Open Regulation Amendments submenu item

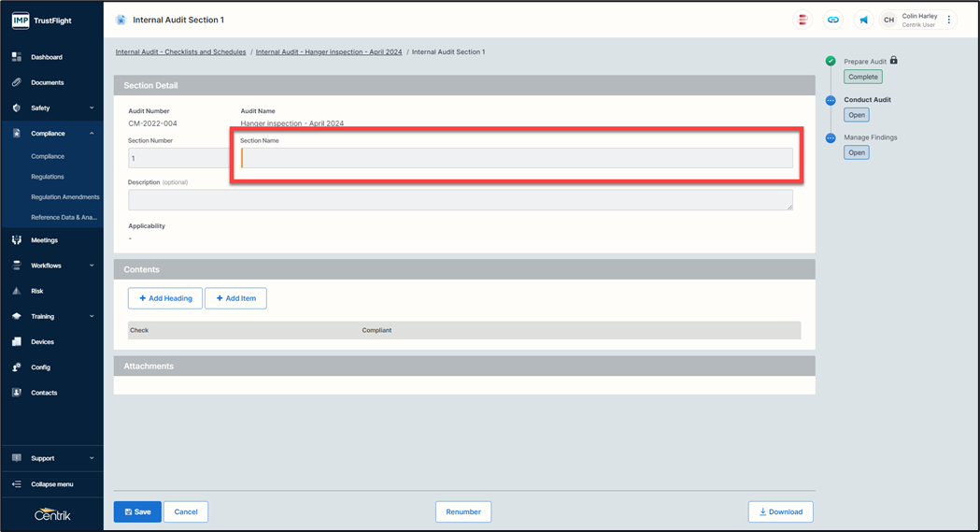pyautogui.click(x=65, y=197)
